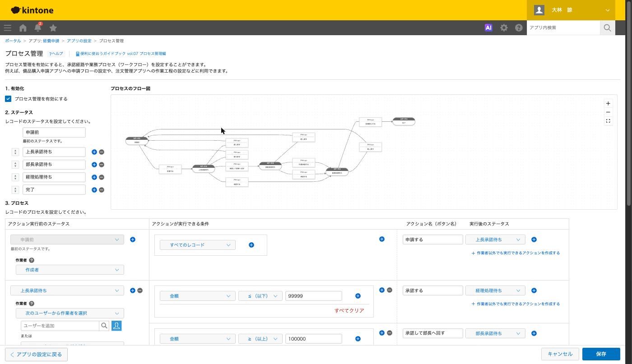632x364 pixels.
Task: Click the 保存 button
Action: pyautogui.click(x=601, y=354)
